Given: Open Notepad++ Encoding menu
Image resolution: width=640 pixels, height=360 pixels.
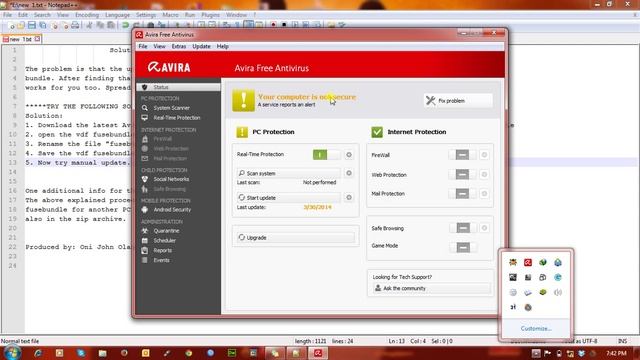Looking at the screenshot, I should [87, 15].
